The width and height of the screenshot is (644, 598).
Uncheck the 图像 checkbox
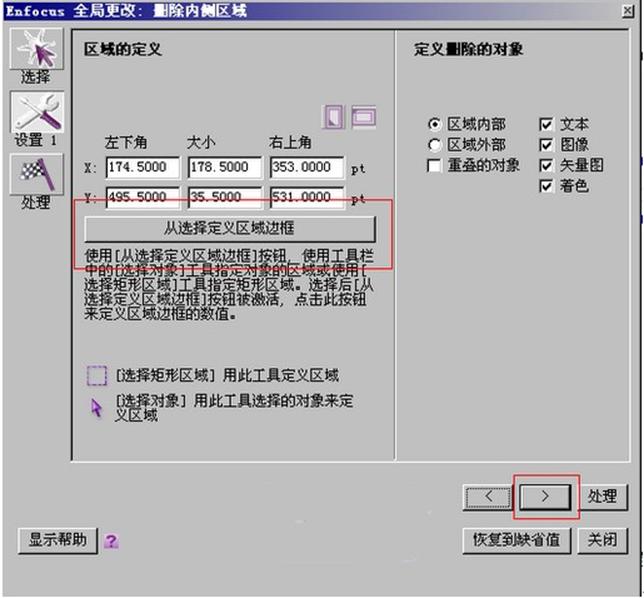546,145
